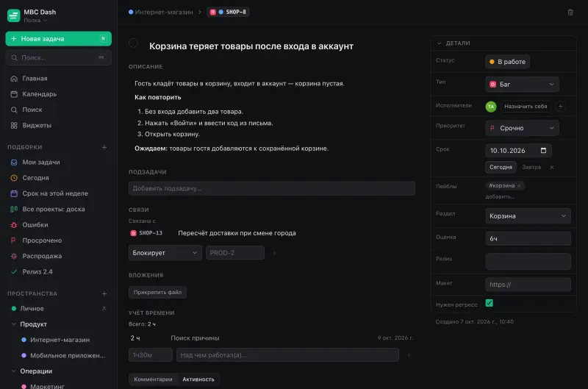The image size is (588, 389).
Task: Delete the task with the trash icon
Action: [x=570, y=13]
